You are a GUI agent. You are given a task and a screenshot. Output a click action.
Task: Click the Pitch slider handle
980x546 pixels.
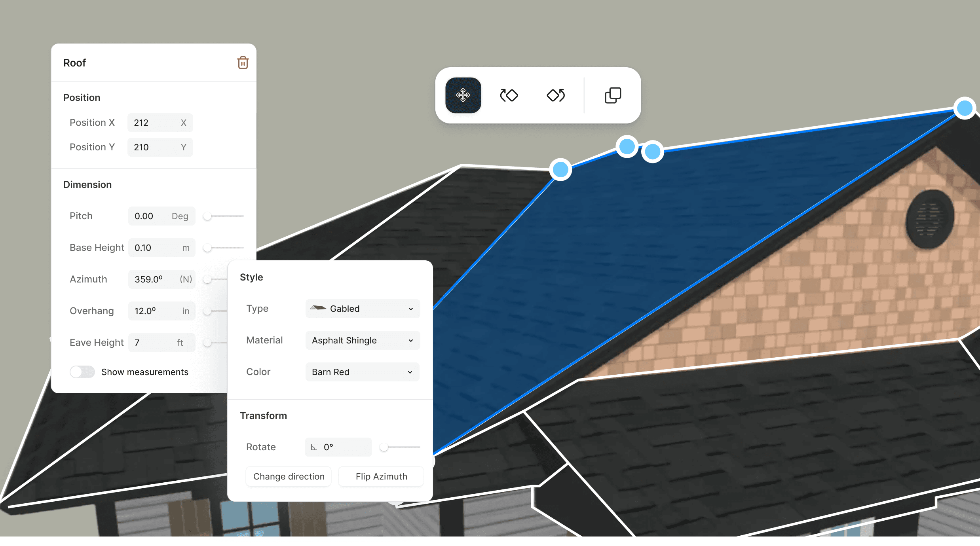(x=207, y=216)
